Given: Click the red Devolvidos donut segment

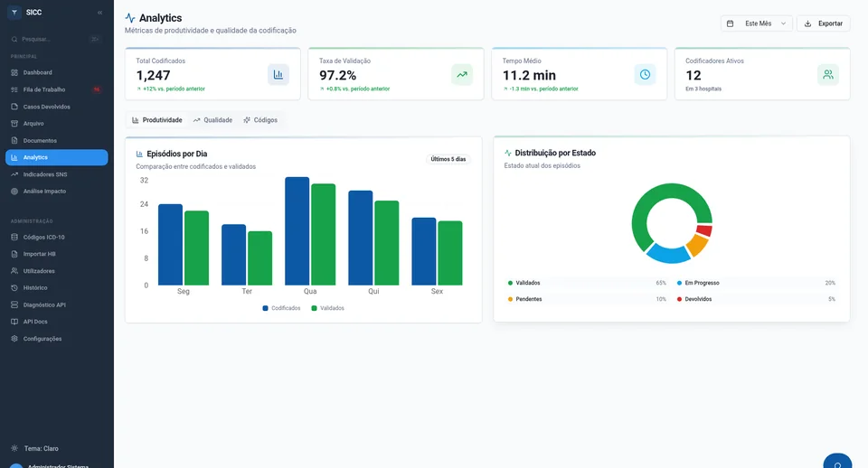Looking at the screenshot, I should tap(704, 230).
